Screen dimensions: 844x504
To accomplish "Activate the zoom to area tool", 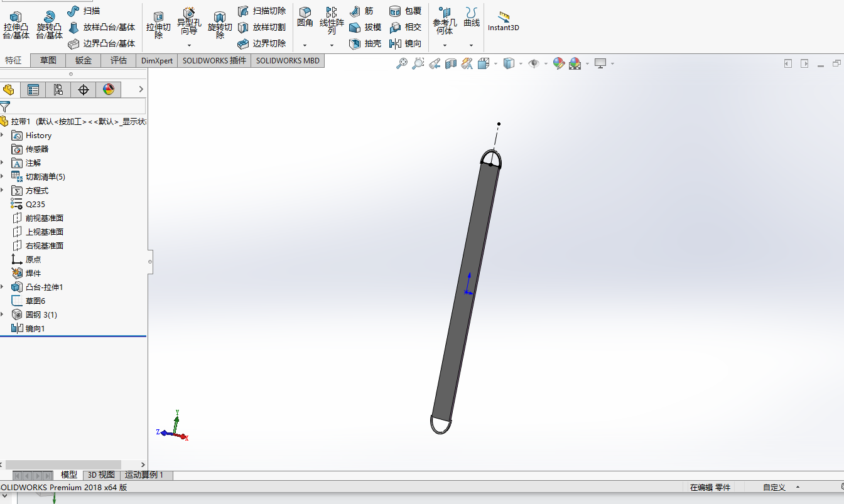I will [x=418, y=63].
